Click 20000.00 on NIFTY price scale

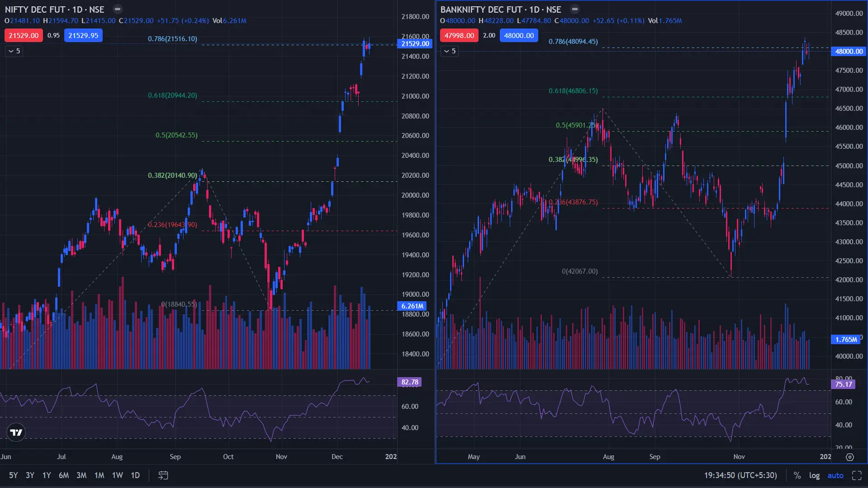point(415,195)
